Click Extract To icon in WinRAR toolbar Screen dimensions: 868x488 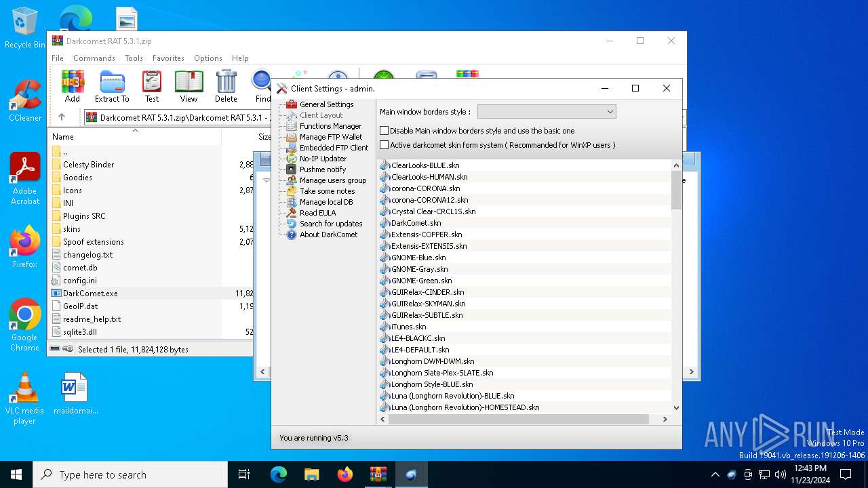click(112, 86)
